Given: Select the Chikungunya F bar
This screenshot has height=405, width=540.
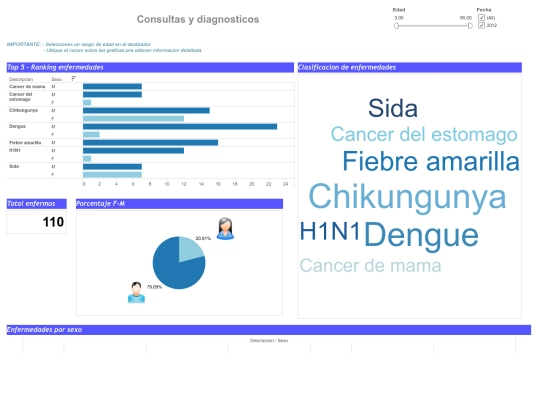Looking at the screenshot, I should 133,118.
